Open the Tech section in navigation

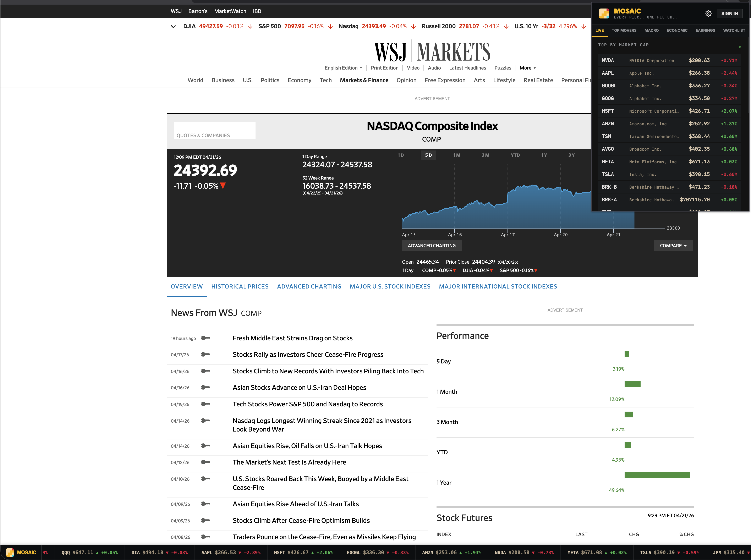coord(325,80)
